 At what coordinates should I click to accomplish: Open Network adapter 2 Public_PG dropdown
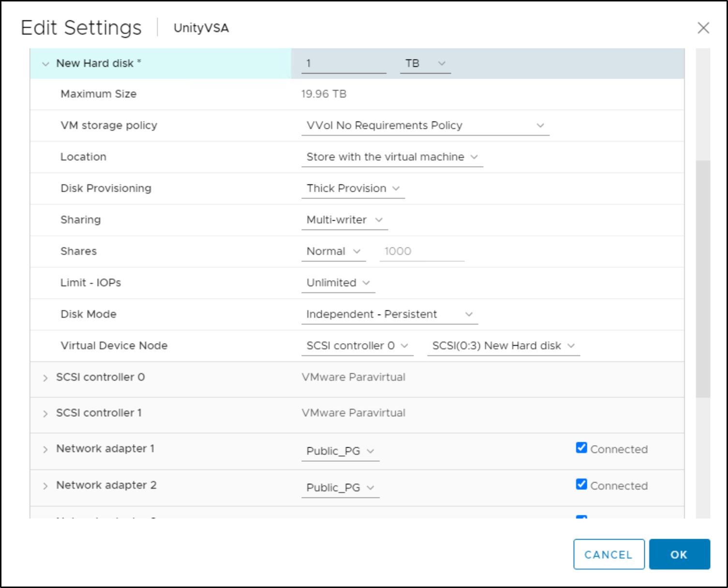(x=340, y=487)
